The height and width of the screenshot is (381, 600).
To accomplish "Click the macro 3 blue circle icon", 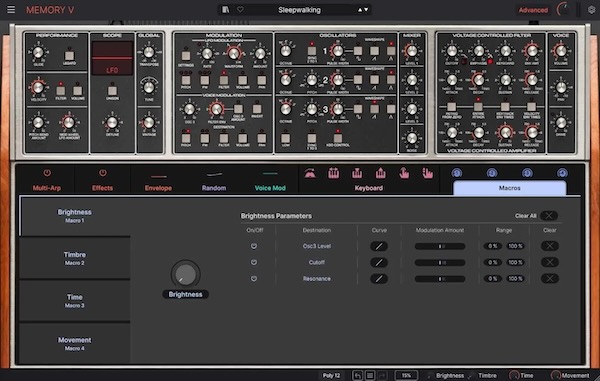I will (527, 173).
